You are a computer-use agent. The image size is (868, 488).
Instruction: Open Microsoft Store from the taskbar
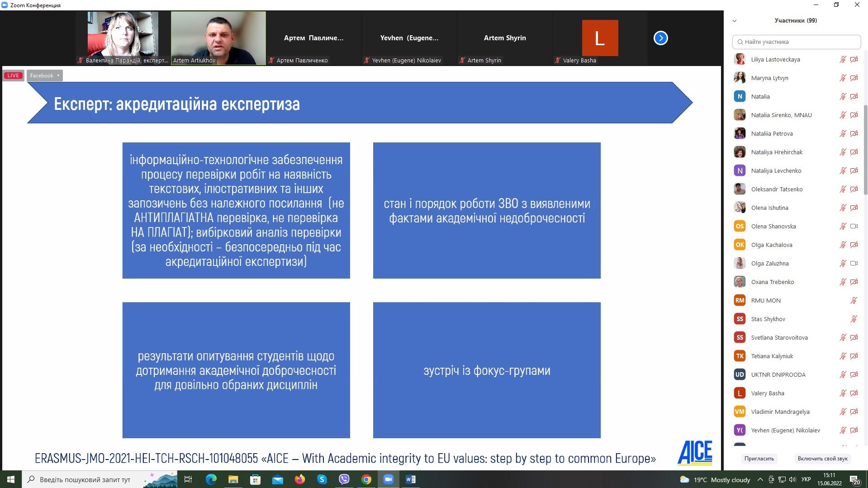pyautogui.click(x=255, y=479)
